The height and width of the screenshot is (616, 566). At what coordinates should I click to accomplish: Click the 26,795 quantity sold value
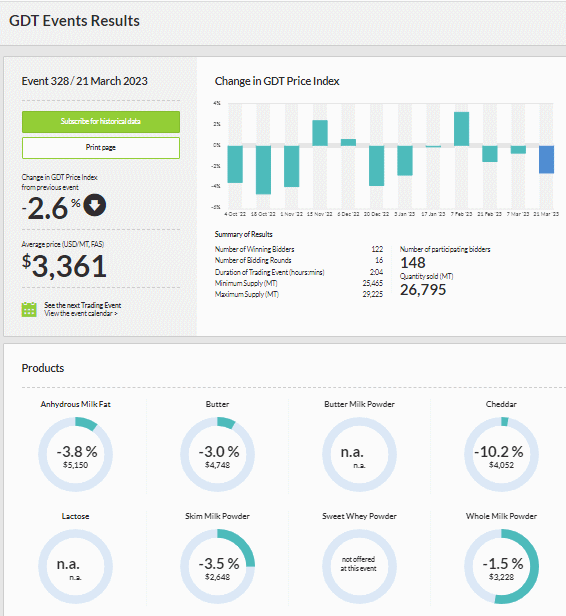[x=423, y=290]
